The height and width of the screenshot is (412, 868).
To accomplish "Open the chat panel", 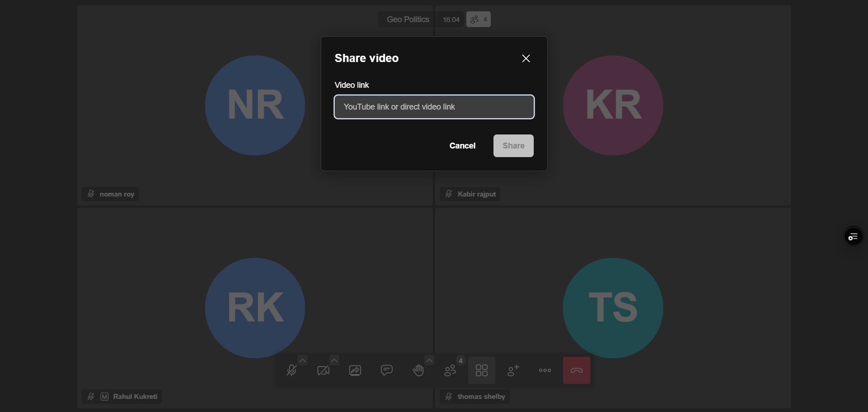I will [387, 371].
